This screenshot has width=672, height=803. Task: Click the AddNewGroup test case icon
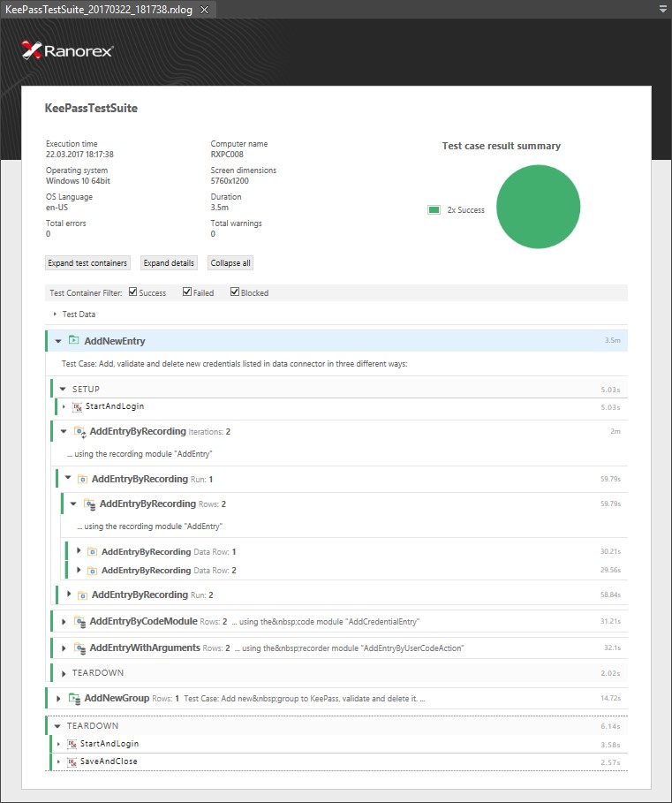pyautogui.click(x=75, y=699)
